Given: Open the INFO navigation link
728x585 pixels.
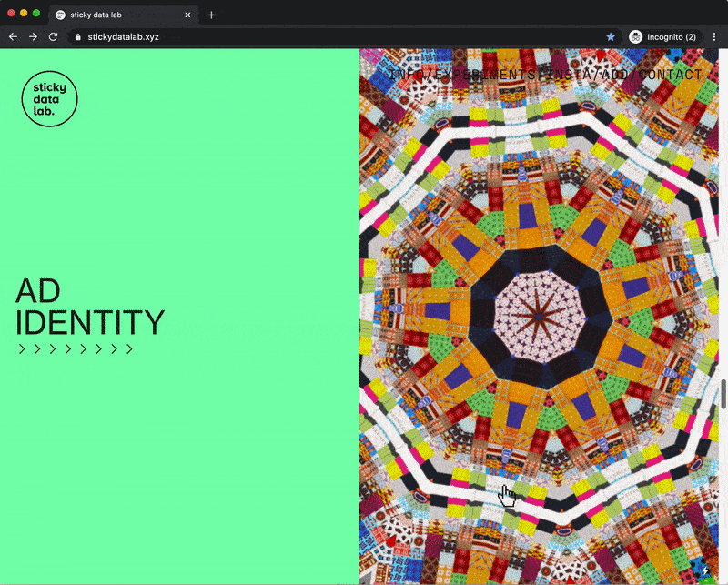Looking at the screenshot, I should tap(405, 75).
